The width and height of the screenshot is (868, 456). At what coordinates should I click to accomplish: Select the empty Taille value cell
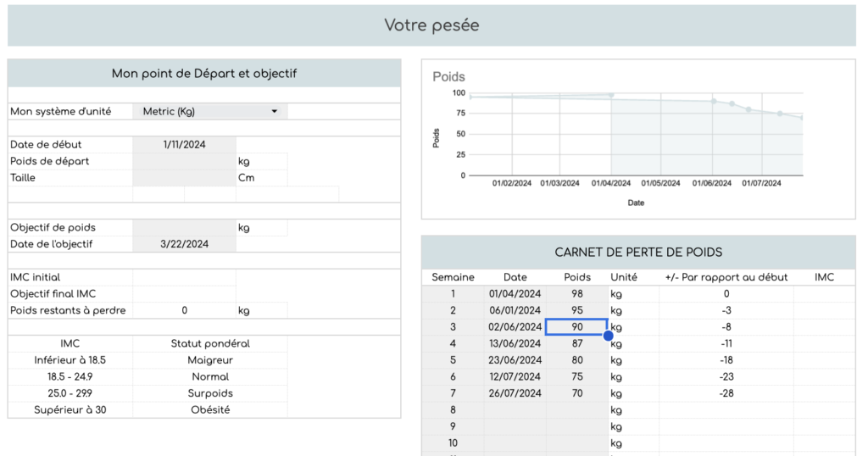184,178
